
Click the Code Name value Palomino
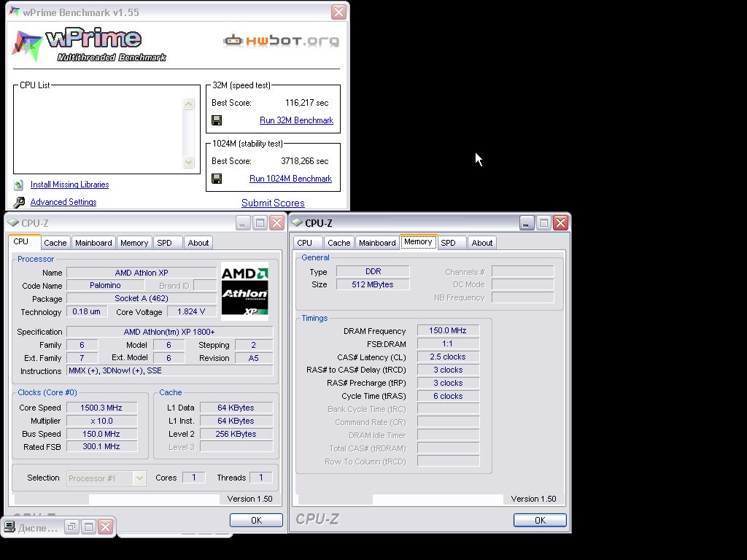(105, 285)
